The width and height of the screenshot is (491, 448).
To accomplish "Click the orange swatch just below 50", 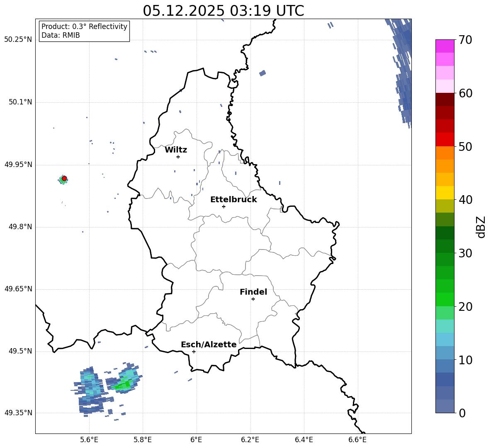I will [445, 153].
